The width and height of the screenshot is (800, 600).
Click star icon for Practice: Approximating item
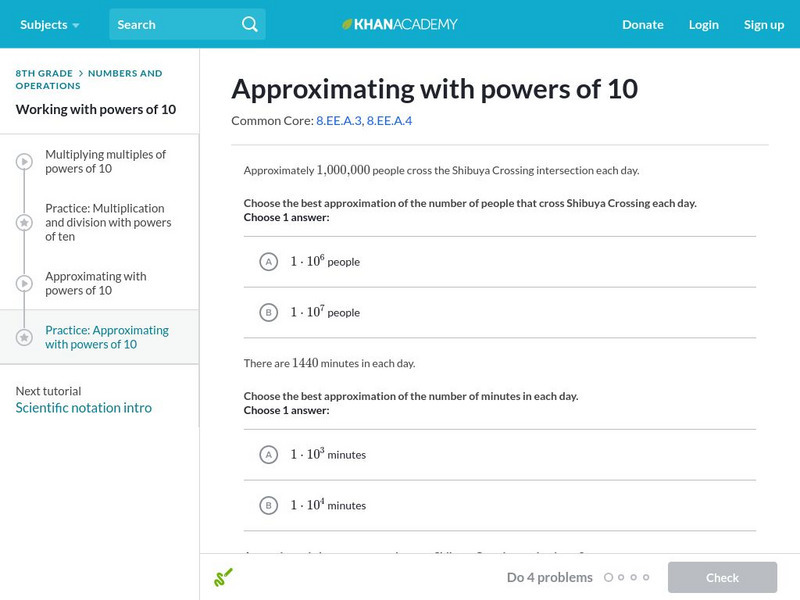24,338
